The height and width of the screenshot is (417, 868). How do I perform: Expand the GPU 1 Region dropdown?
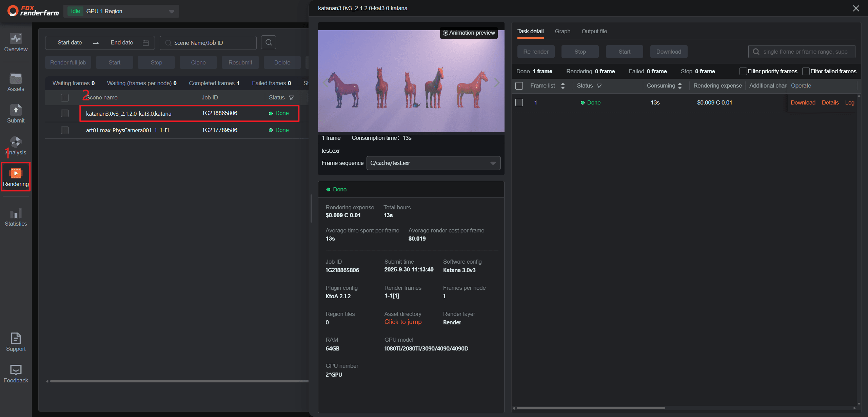point(172,12)
